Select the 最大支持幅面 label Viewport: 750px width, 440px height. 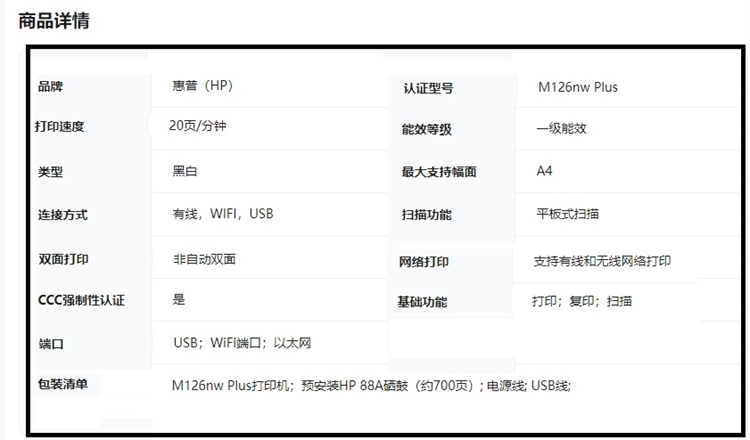point(439,172)
